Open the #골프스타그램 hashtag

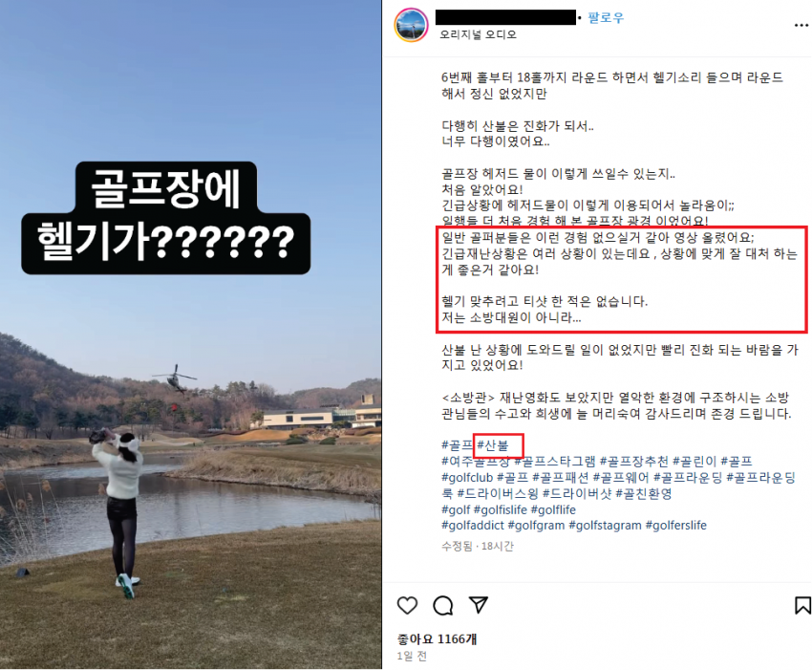coord(555,462)
